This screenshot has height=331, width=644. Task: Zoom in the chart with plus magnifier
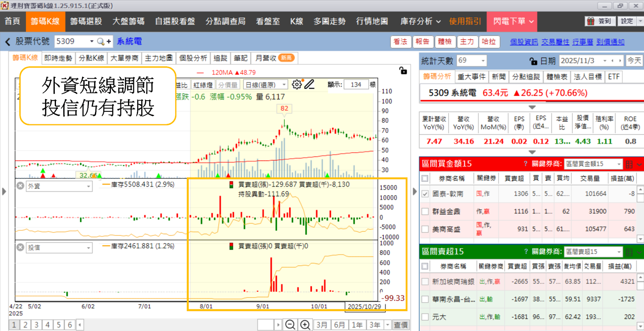(x=305, y=325)
